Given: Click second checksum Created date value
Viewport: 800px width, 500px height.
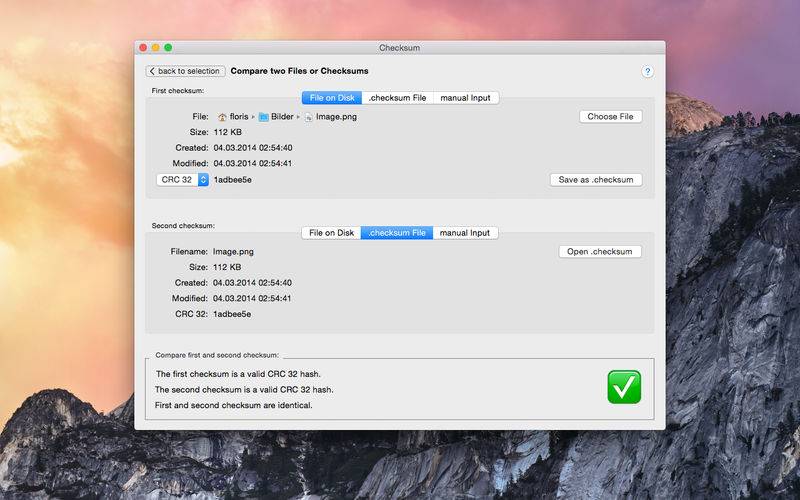Looking at the screenshot, I should click(253, 283).
